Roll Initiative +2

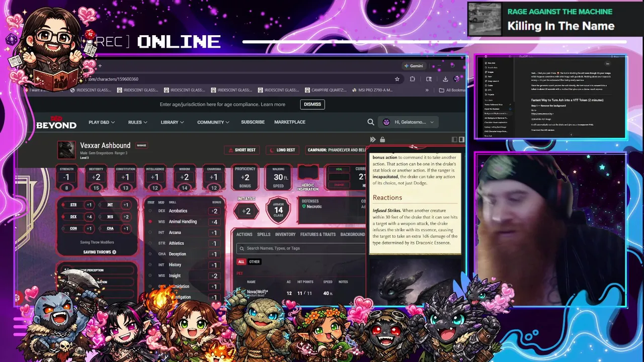click(246, 211)
